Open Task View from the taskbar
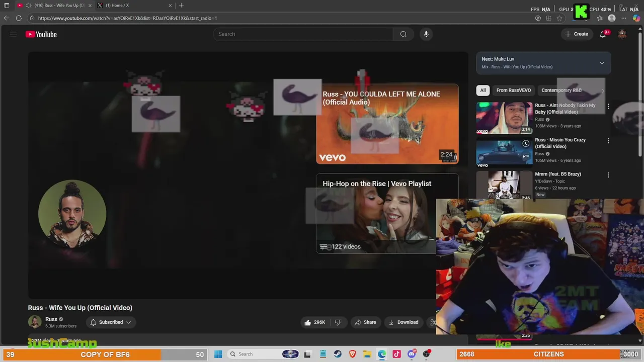The width and height of the screenshot is (644, 362). click(x=307, y=354)
